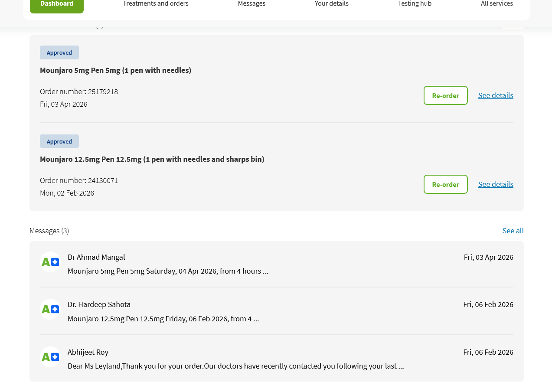552x392 pixels.
Task: Click Dr. Hardeep Sahota's avatar icon
Action: coord(50,309)
